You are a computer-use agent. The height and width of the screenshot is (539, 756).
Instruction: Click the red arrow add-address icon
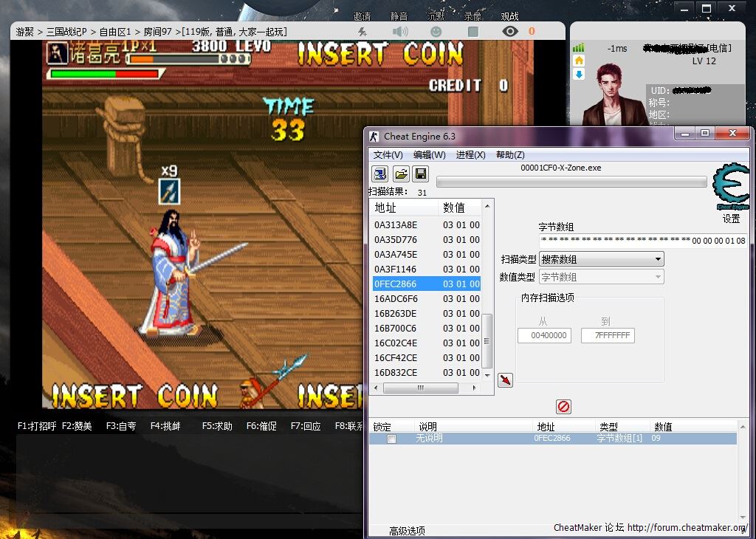(506, 380)
